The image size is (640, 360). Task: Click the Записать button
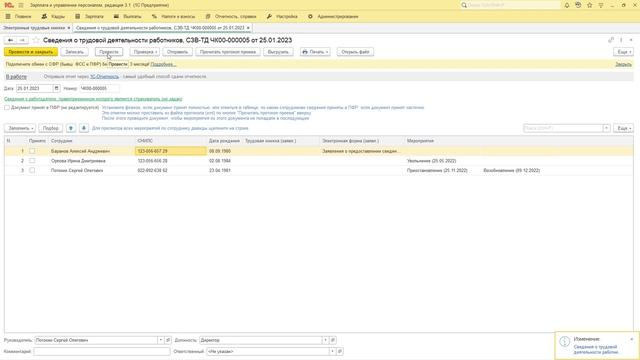(x=74, y=52)
